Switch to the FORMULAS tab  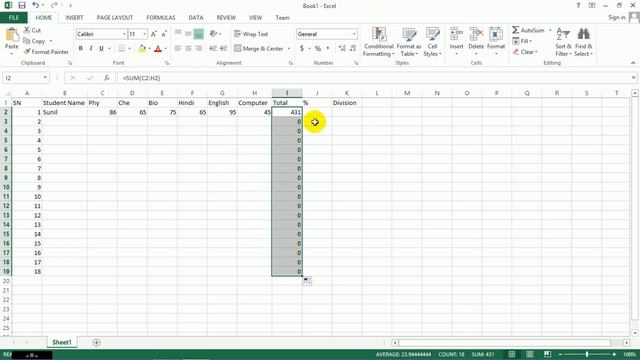(161, 18)
